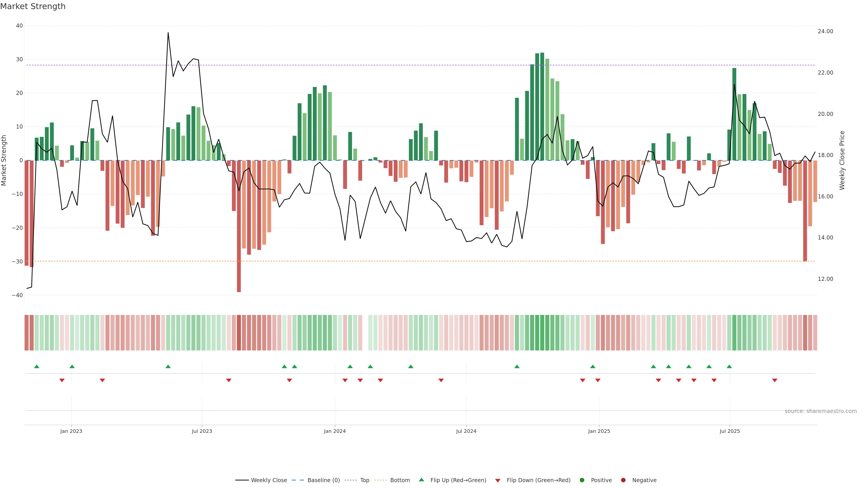Click the −40 left axis tick label
The width and height of the screenshot is (868, 488).
coord(17,295)
